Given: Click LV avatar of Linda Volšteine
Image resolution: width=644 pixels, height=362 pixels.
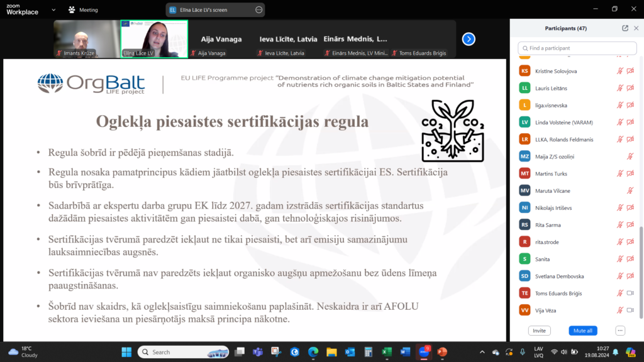Looking at the screenshot, I should (x=525, y=123).
